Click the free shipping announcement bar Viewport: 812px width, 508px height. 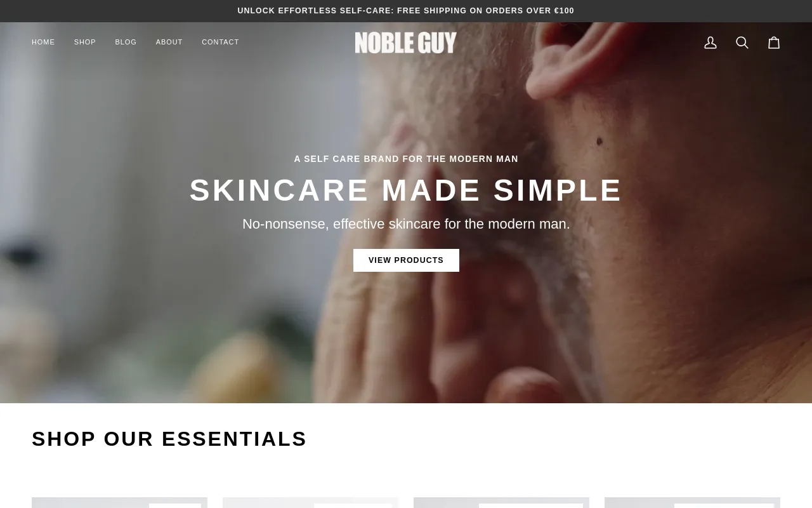pos(406,11)
